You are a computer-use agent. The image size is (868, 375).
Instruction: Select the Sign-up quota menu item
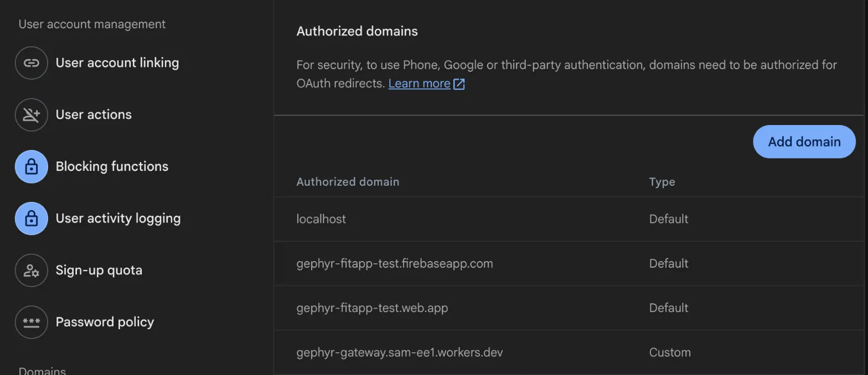click(99, 270)
